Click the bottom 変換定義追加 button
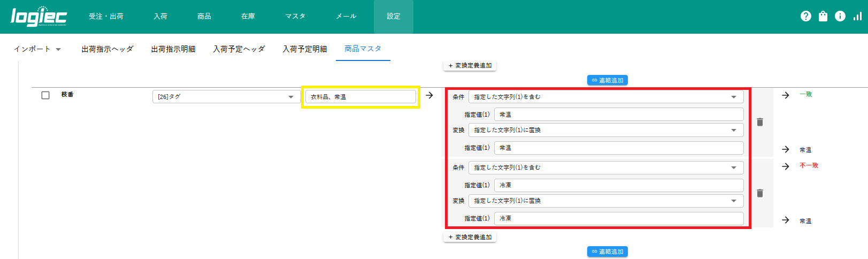This screenshot has width=868, height=259. click(x=470, y=237)
